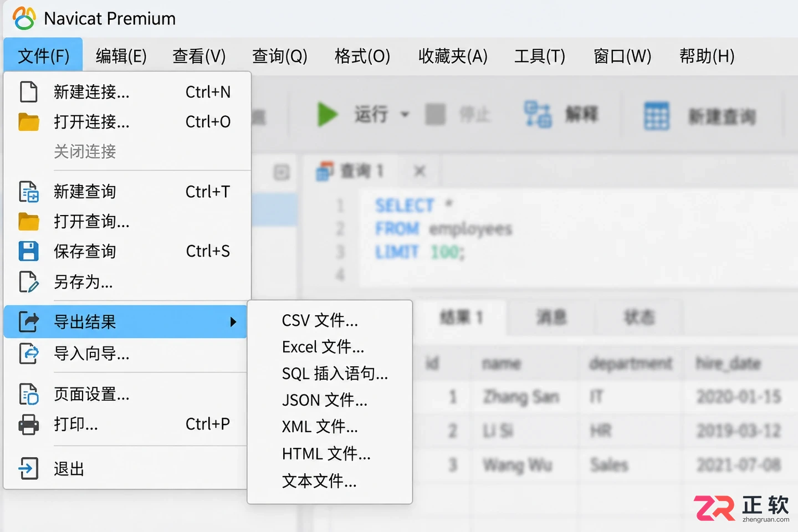Viewport: 798px width, 532px height.
Task: Select 关闭连接 menu entry
Action: [127, 151]
